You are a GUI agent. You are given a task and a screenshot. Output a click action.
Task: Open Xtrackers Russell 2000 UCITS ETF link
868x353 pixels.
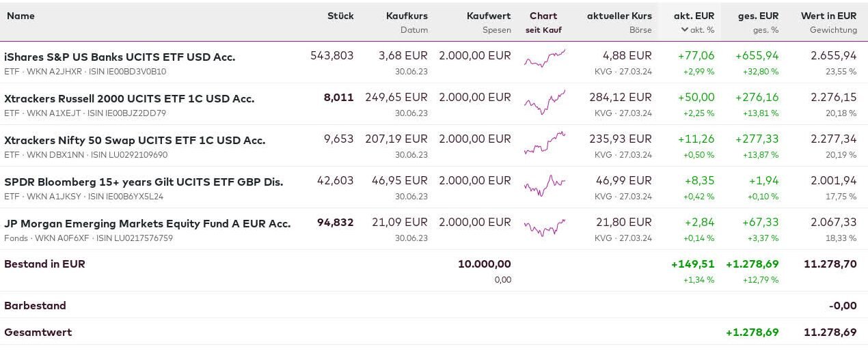tap(129, 99)
